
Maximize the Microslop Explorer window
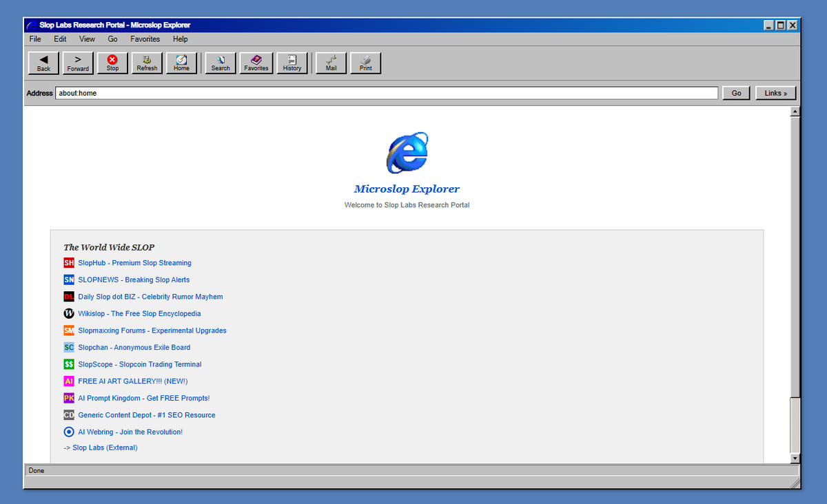[x=781, y=25]
